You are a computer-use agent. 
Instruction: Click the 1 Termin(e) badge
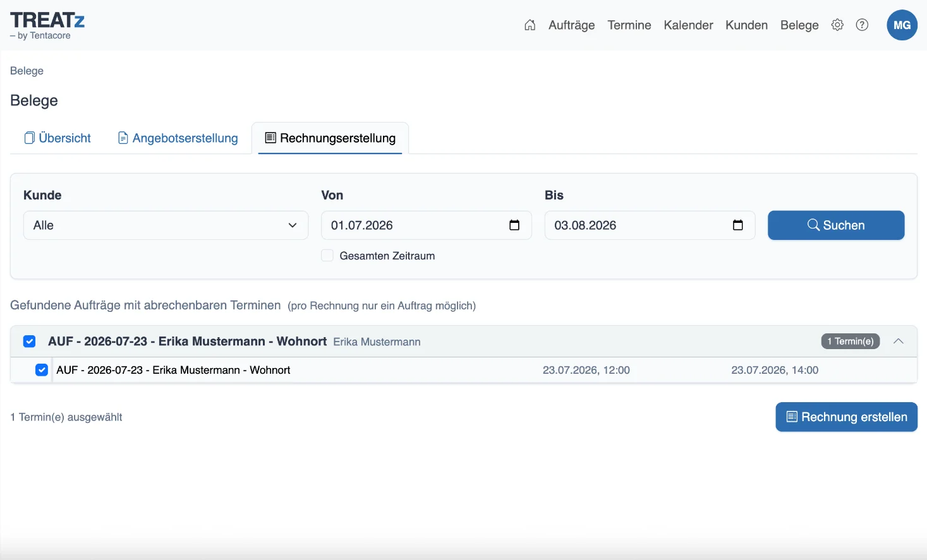[850, 342]
